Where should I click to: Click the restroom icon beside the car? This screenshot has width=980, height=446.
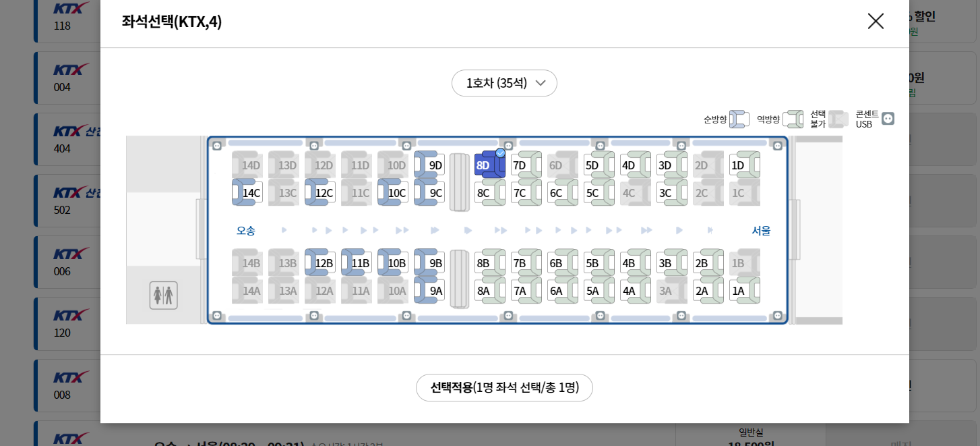[164, 296]
